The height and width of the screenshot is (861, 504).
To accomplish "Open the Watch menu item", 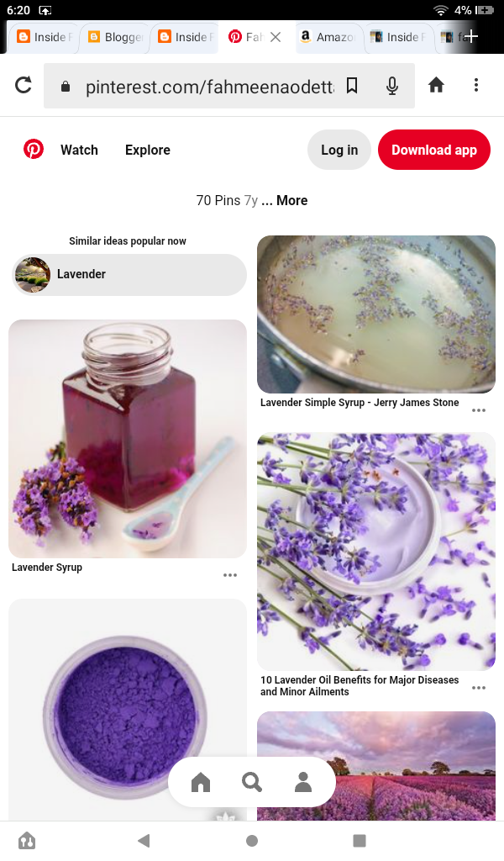I will (x=79, y=150).
